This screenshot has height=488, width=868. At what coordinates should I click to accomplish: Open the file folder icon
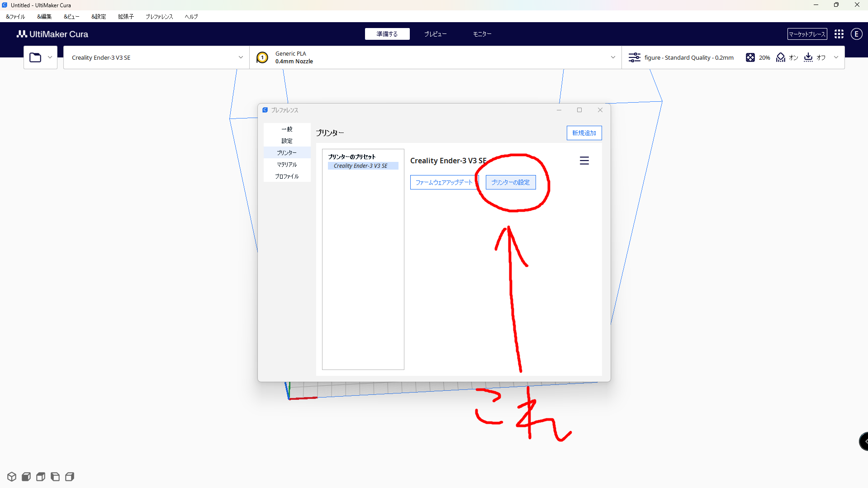(x=35, y=57)
